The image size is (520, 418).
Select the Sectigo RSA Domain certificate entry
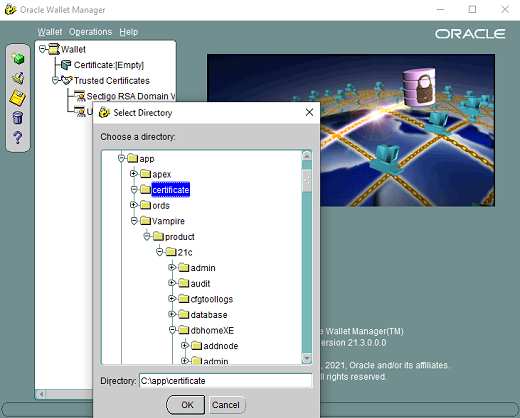tap(131, 96)
